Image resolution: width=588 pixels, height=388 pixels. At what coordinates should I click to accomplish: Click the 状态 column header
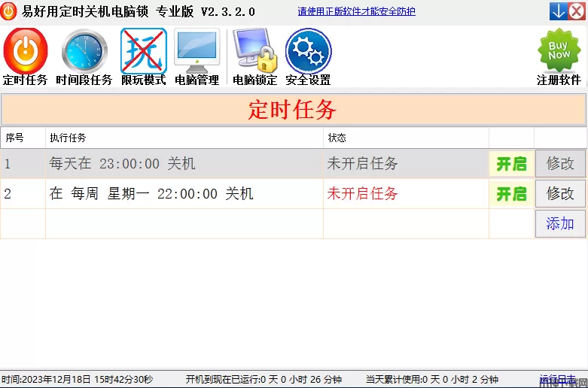tap(406, 138)
